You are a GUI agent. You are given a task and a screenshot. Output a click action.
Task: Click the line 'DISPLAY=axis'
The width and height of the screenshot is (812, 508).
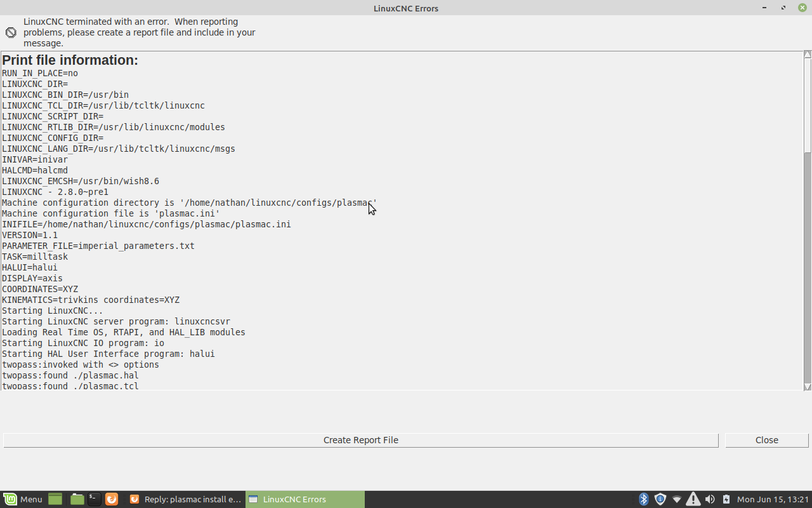pos(32,278)
